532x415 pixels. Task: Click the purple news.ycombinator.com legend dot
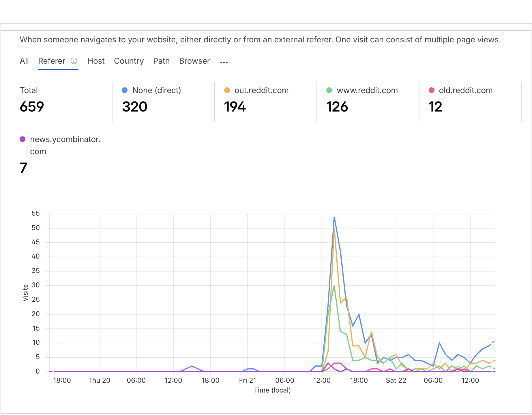[23, 139]
